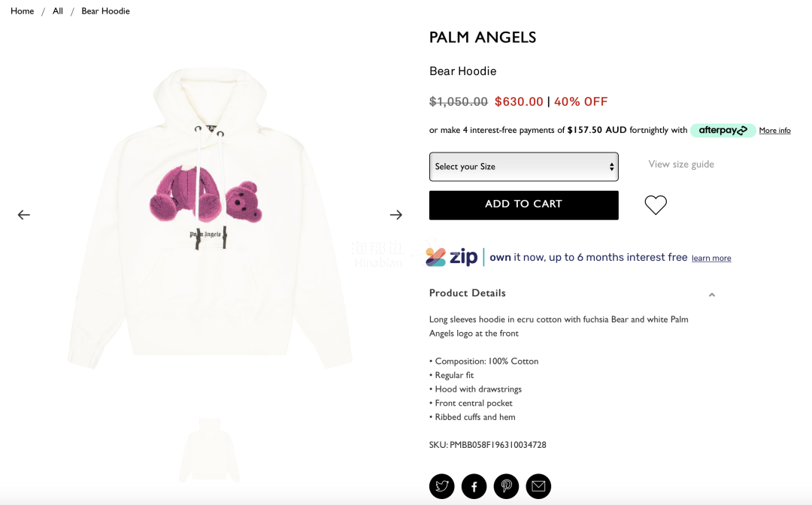Viewport: 812px width, 505px height.
Task: Pin product on Pinterest
Action: pyautogui.click(x=506, y=486)
